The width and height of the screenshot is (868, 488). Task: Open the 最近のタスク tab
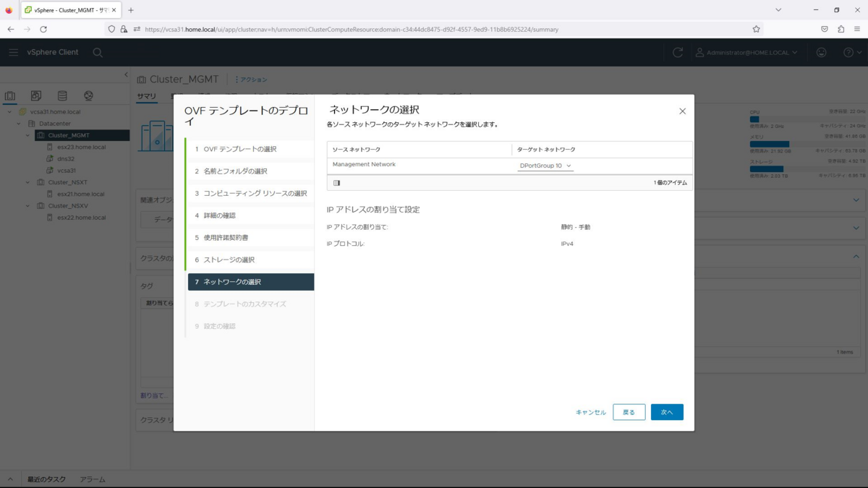pos(46,479)
